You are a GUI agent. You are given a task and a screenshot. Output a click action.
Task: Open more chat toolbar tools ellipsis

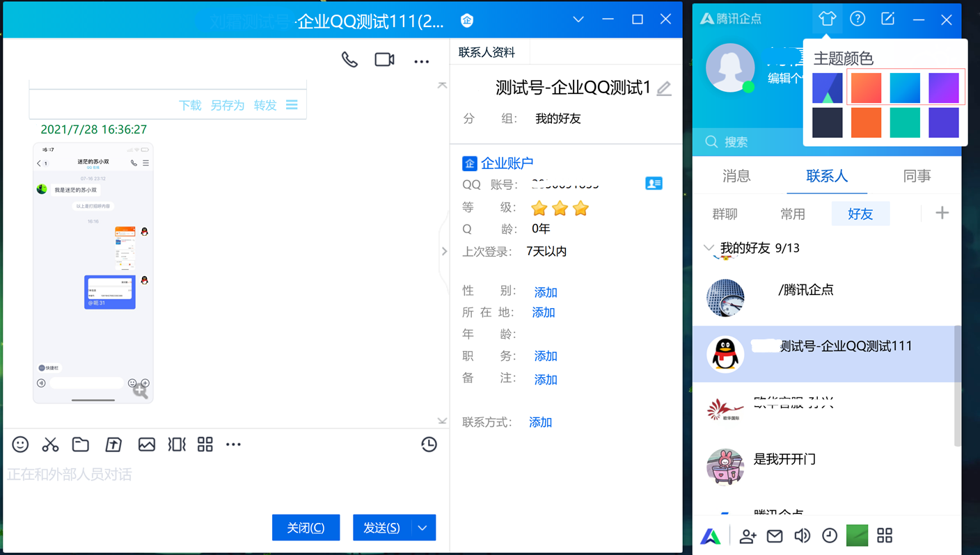click(x=233, y=444)
